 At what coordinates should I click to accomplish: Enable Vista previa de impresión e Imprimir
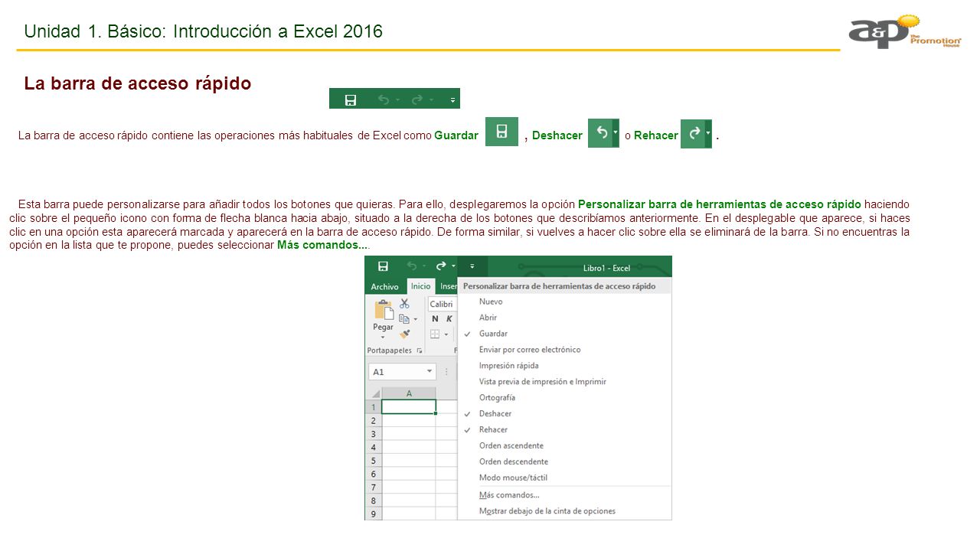point(564,382)
